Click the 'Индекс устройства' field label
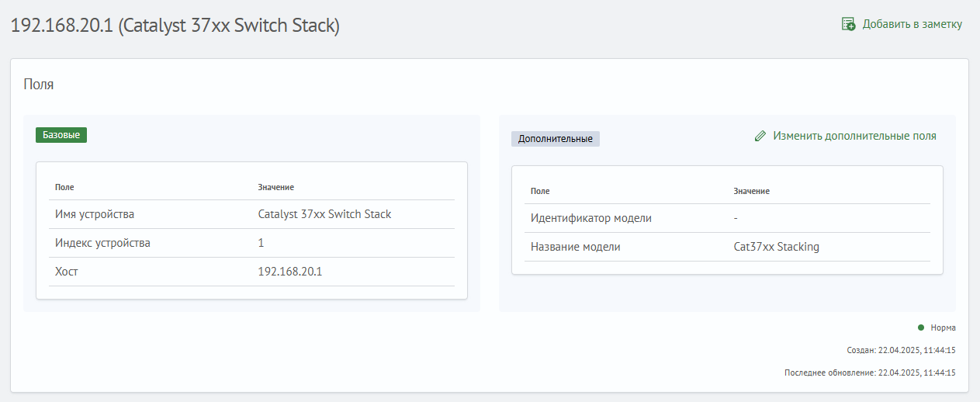Image resolution: width=980 pixels, height=402 pixels. 102,243
